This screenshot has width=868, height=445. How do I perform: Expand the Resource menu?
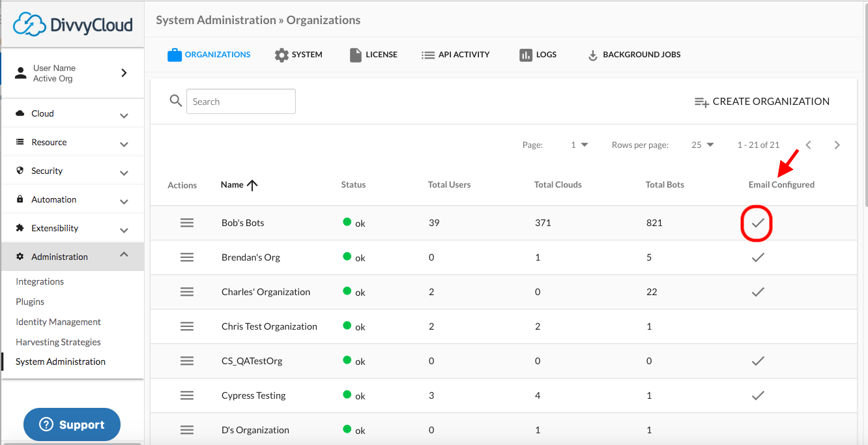[x=72, y=142]
